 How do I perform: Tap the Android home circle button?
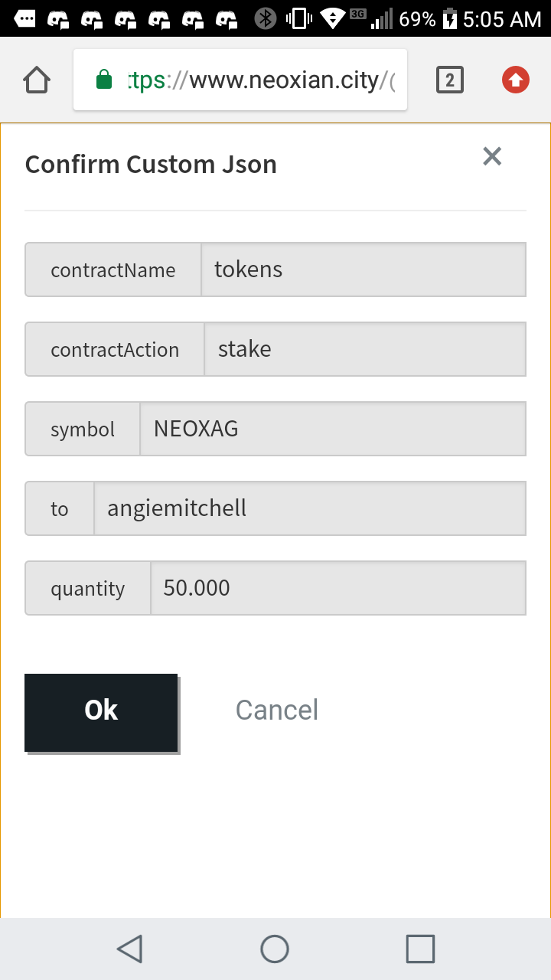275,949
